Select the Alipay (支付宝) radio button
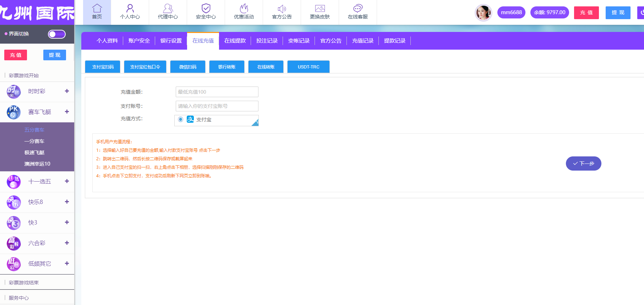 [x=181, y=120]
